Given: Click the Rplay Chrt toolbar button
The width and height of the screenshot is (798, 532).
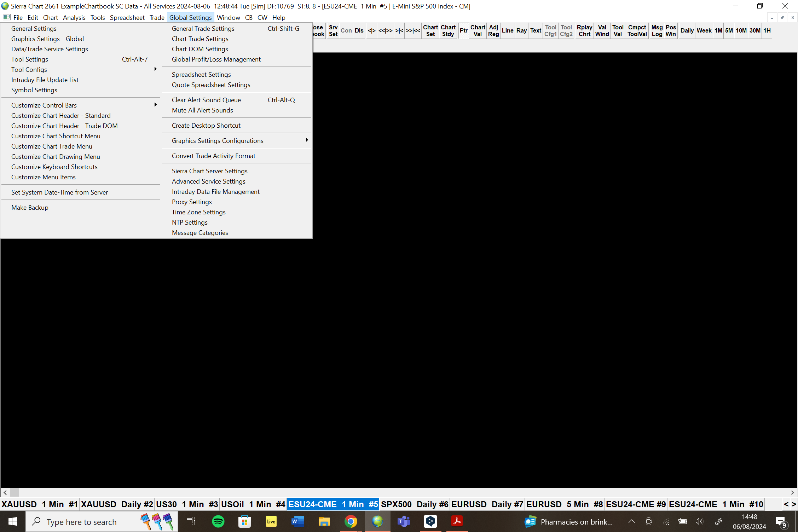Looking at the screenshot, I should click(x=584, y=31).
